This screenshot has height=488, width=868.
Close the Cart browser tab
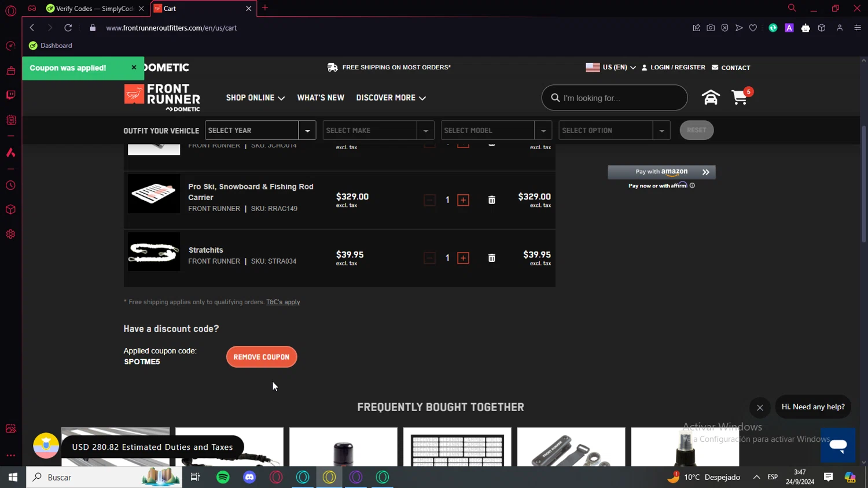249,8
